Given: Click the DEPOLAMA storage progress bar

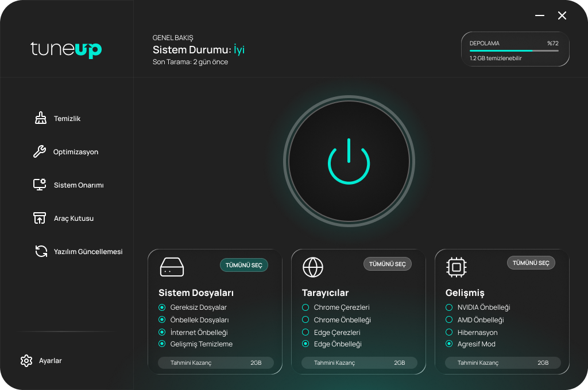Looking at the screenshot, I should [x=515, y=49].
